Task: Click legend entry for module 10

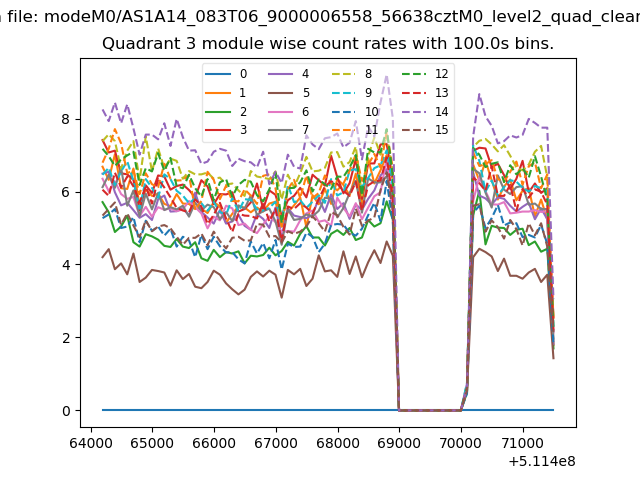Action: tap(371, 111)
